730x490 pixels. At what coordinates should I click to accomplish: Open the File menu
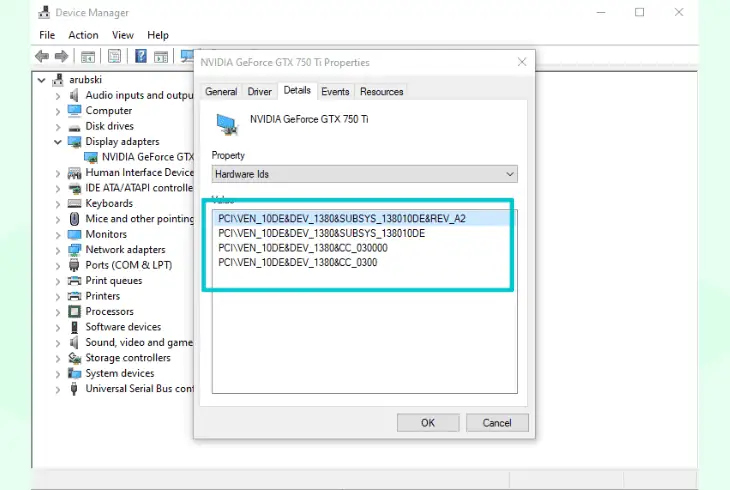[47, 35]
